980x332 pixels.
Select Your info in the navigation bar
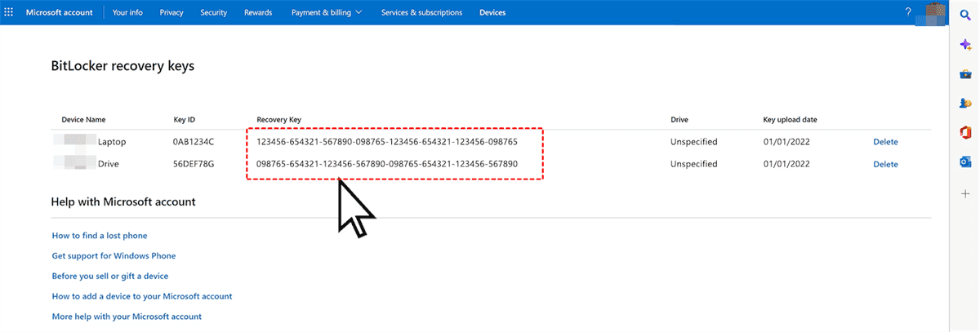(128, 12)
